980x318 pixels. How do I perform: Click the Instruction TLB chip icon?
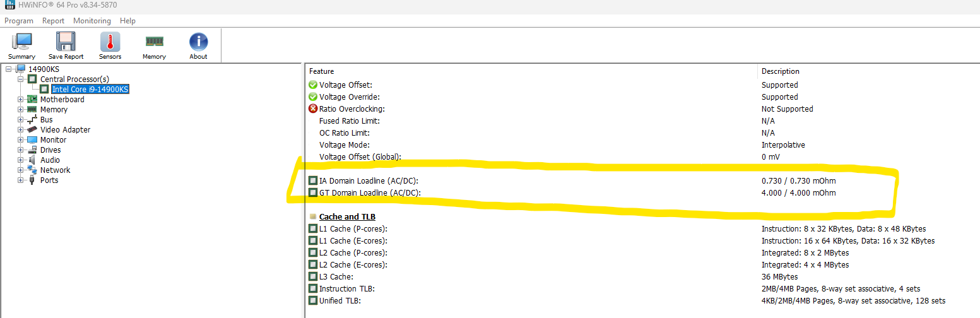click(x=313, y=288)
